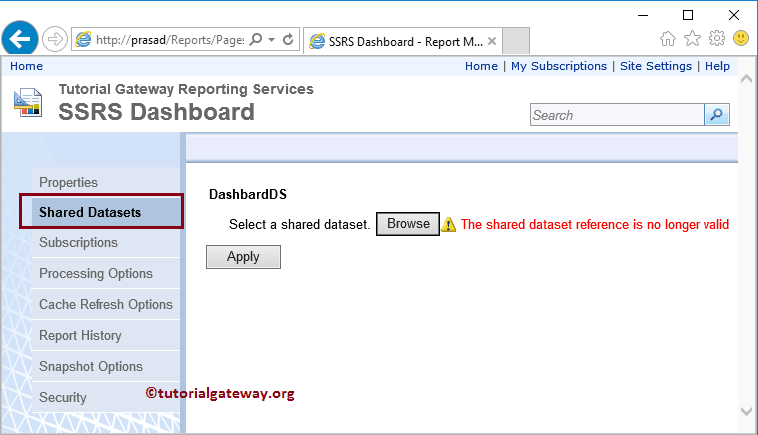Click the DashbardDS dataset name
Image resolution: width=758 pixels, height=435 pixels.
point(248,194)
